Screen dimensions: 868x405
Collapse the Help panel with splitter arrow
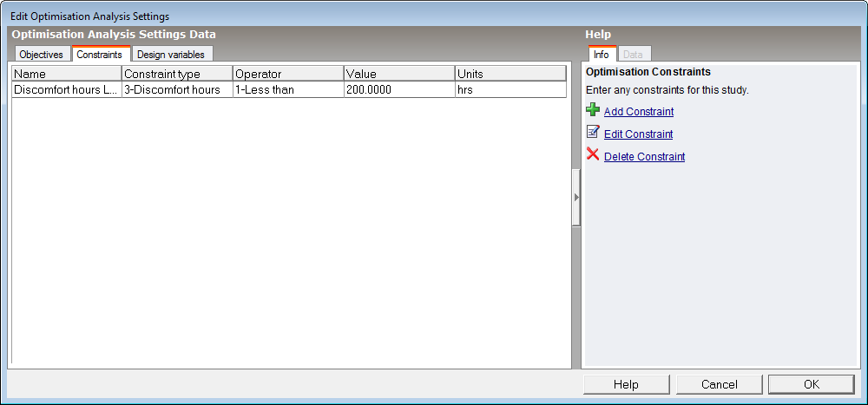575,198
